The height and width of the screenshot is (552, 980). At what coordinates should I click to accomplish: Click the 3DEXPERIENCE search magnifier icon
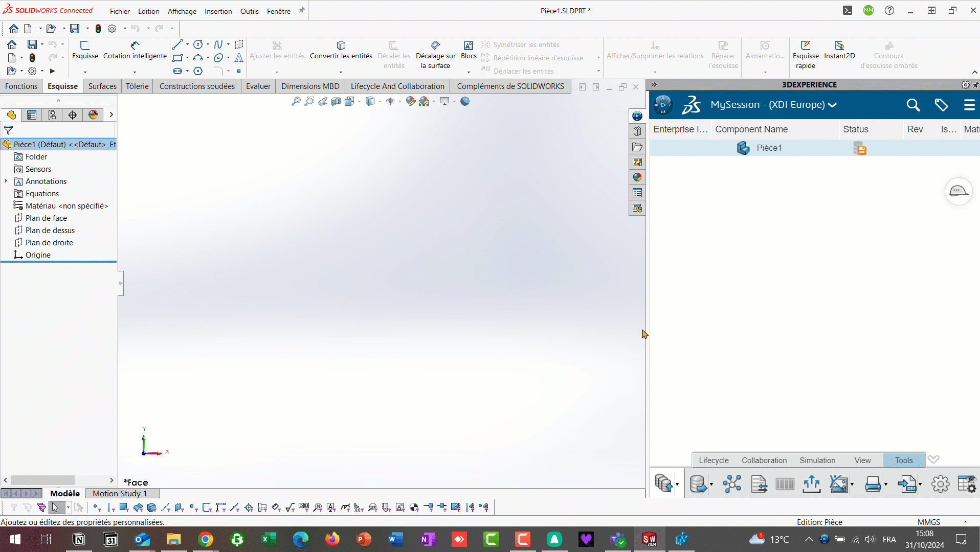913,105
